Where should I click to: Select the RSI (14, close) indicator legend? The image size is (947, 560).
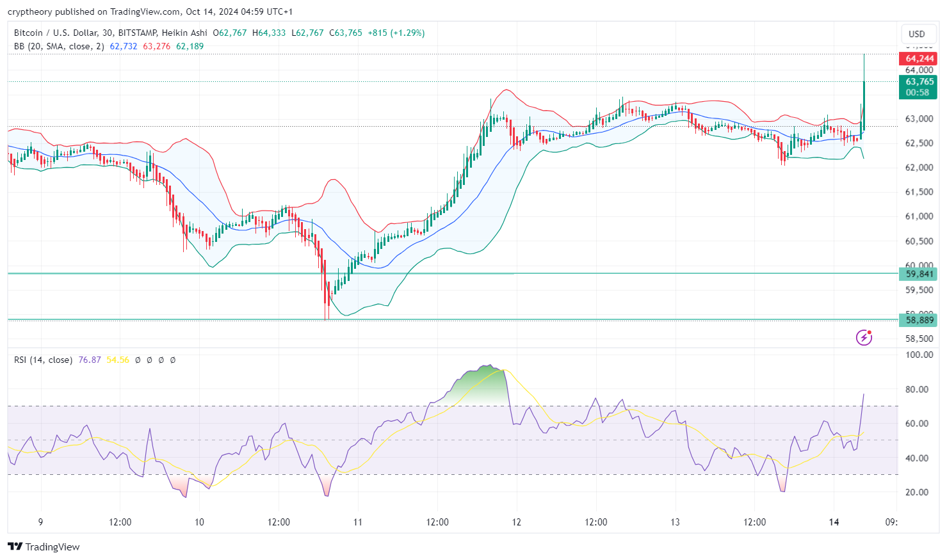[x=44, y=360]
